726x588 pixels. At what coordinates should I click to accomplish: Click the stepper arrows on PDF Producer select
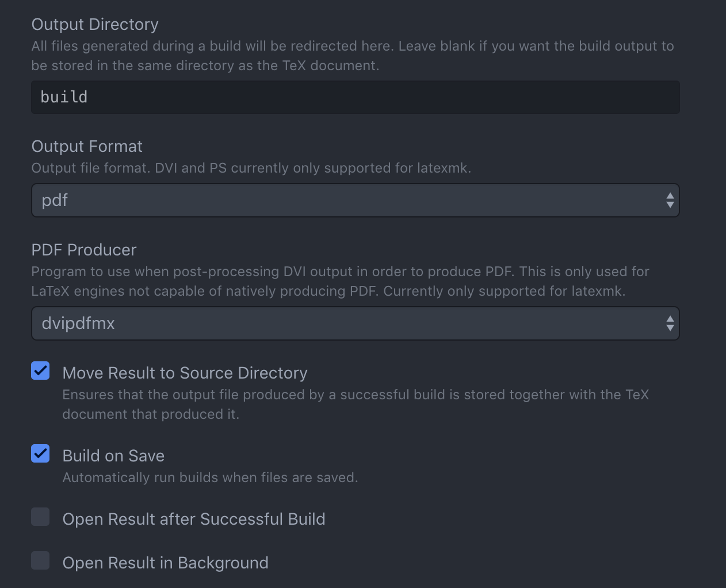click(x=670, y=323)
